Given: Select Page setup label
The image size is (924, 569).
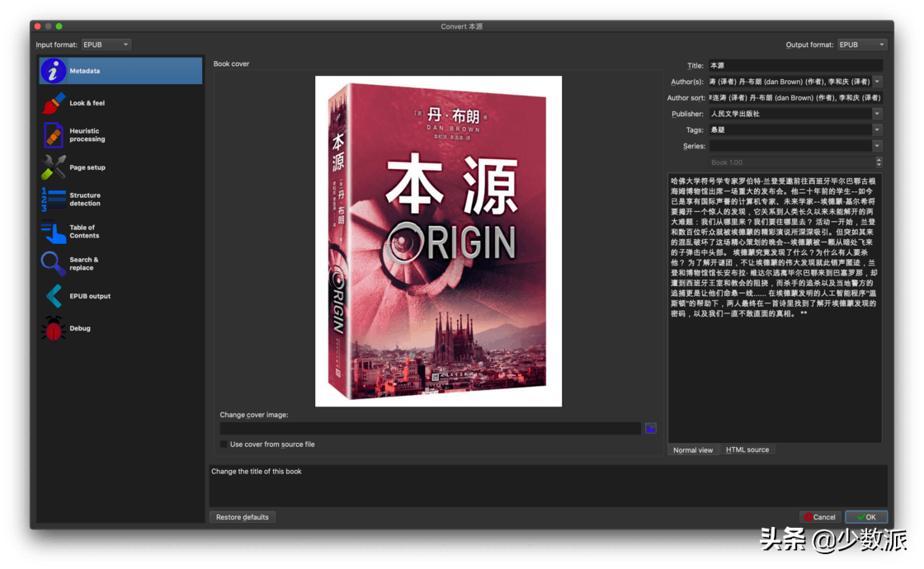Looking at the screenshot, I should click(x=87, y=167).
